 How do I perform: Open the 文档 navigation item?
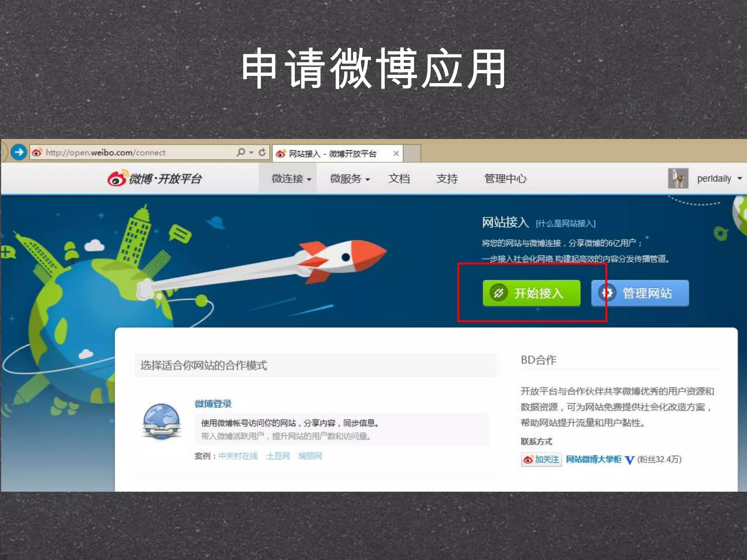(x=399, y=179)
